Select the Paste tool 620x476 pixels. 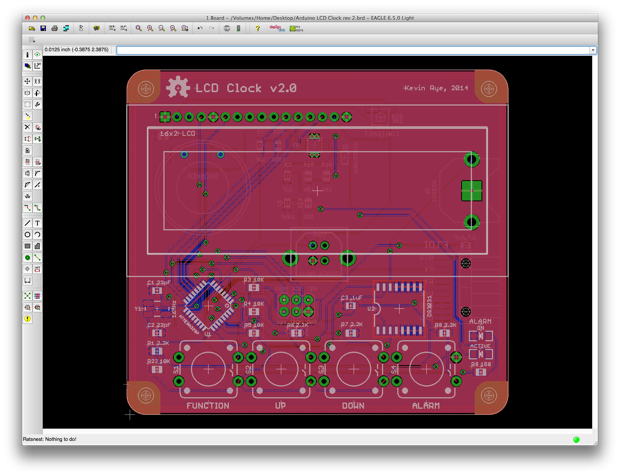(x=27, y=116)
